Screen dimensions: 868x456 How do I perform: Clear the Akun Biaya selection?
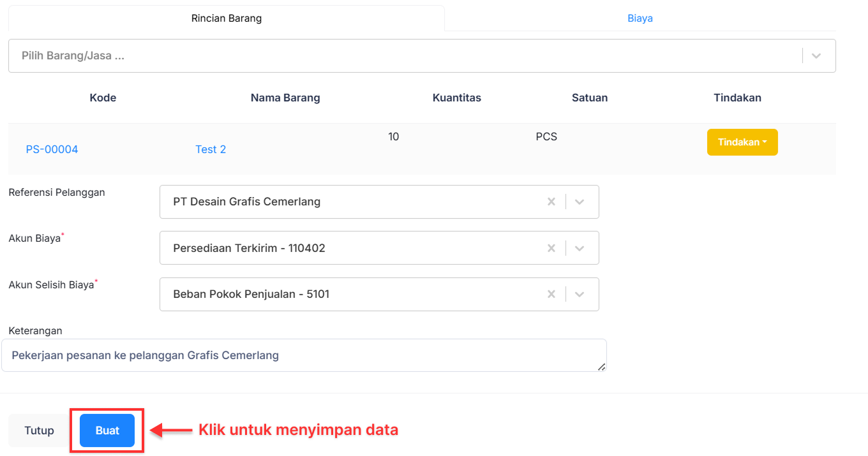(551, 247)
